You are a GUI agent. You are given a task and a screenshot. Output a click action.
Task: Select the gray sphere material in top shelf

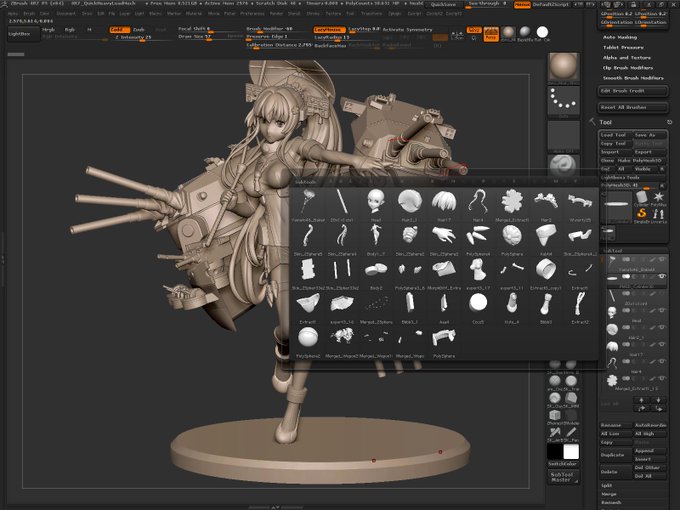[525, 32]
